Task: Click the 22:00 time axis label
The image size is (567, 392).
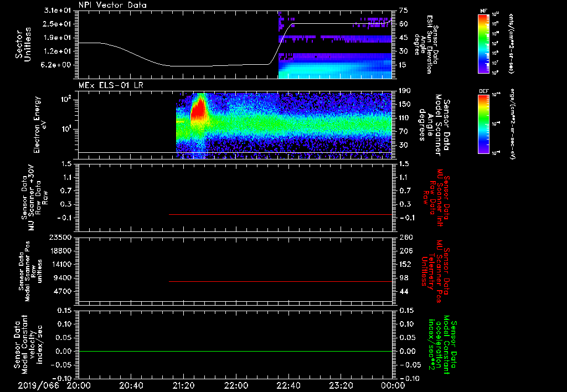Action: tap(236, 385)
